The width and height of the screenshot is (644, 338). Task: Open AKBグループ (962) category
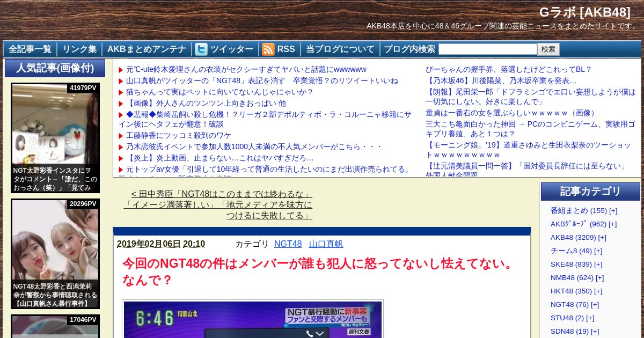pos(579,224)
